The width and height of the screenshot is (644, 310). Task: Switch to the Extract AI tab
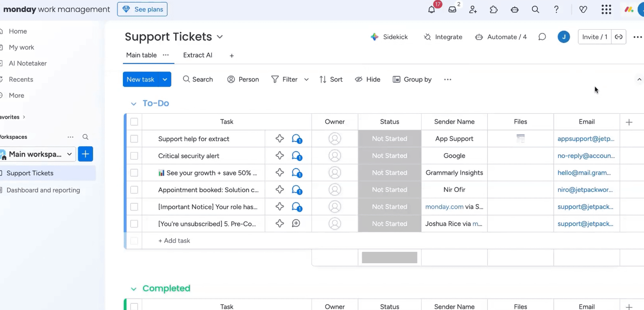(197, 55)
